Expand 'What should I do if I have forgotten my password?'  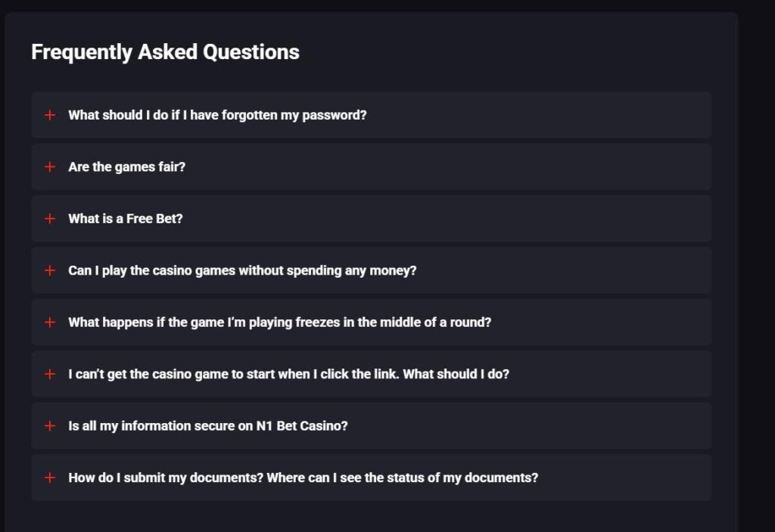click(217, 115)
